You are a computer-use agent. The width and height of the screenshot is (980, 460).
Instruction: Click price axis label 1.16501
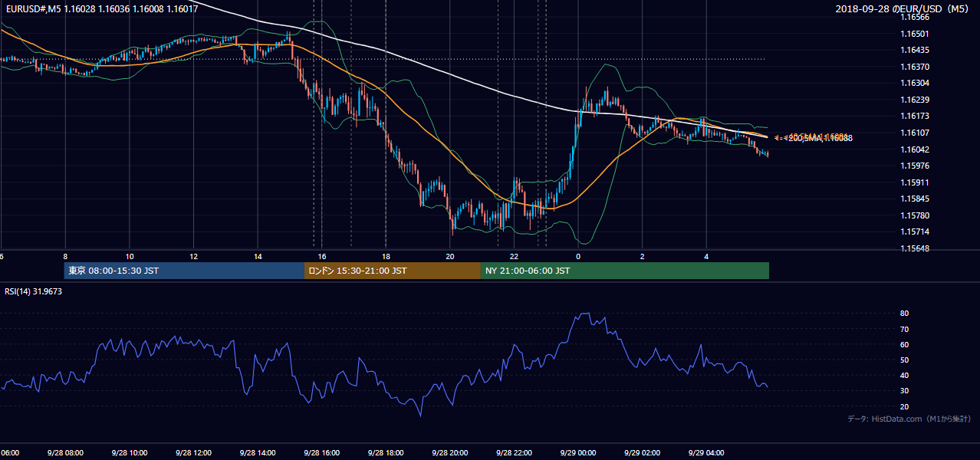point(915,34)
